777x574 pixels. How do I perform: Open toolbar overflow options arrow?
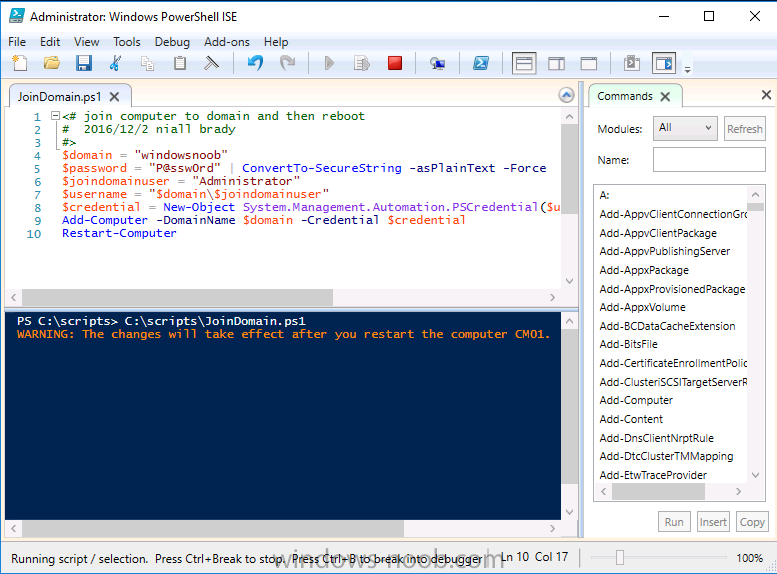click(687, 70)
